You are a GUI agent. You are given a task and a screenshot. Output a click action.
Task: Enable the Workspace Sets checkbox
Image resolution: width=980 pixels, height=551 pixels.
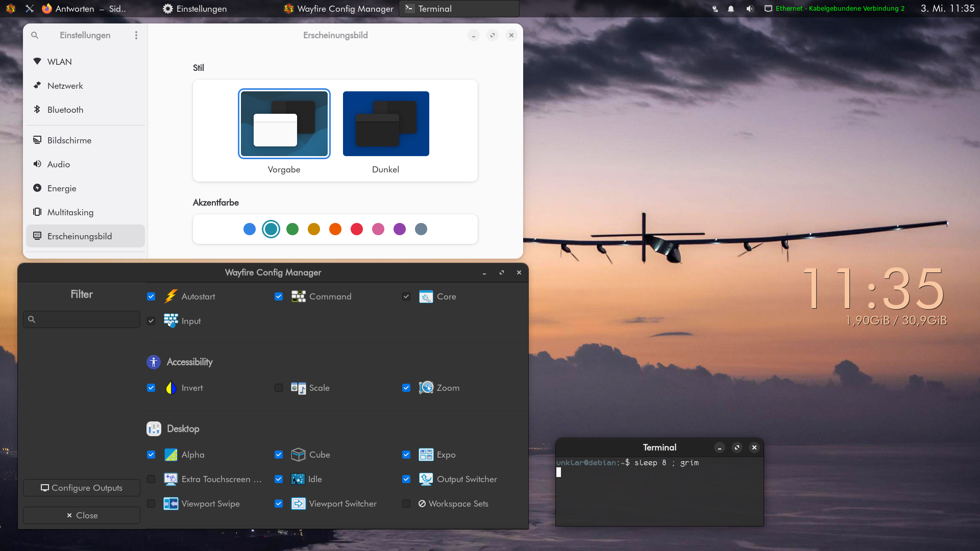(406, 504)
